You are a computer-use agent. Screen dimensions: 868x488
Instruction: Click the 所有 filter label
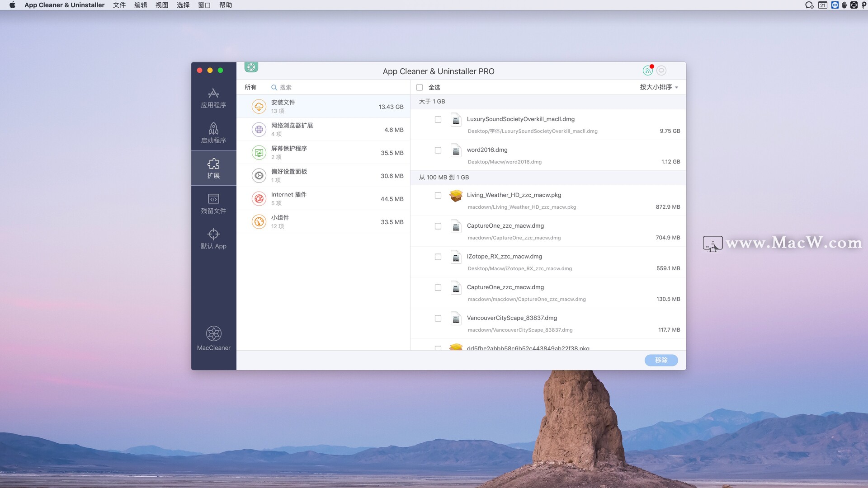coord(250,87)
